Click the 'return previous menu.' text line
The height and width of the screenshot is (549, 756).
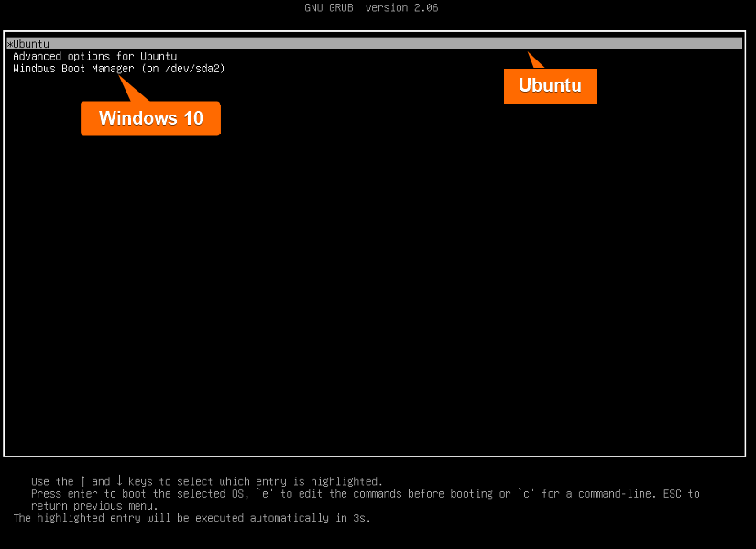click(x=94, y=506)
